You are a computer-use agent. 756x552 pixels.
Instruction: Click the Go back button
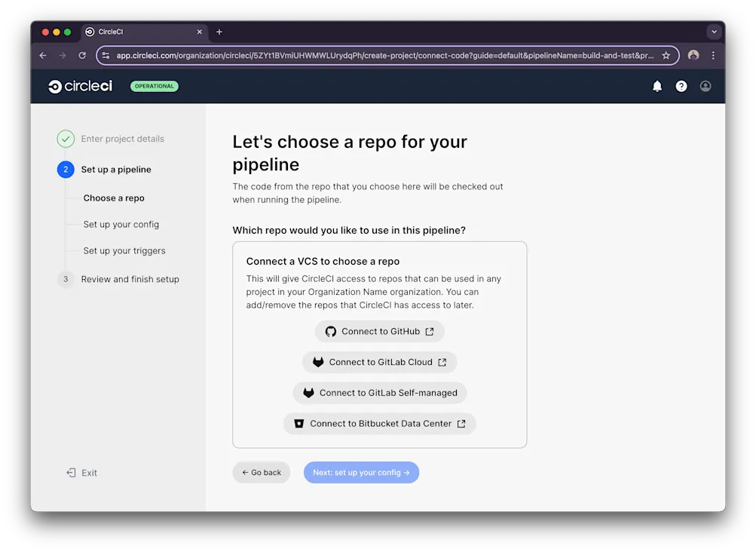coord(262,472)
